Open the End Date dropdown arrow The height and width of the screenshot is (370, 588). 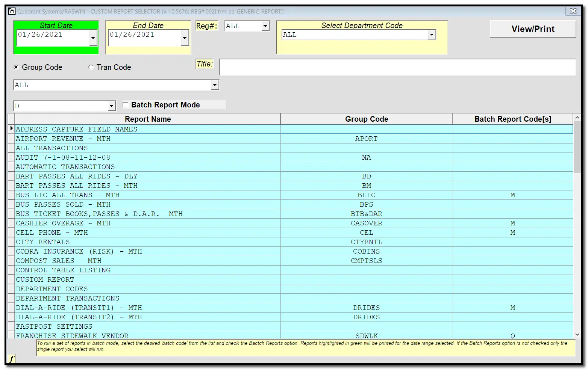point(185,38)
